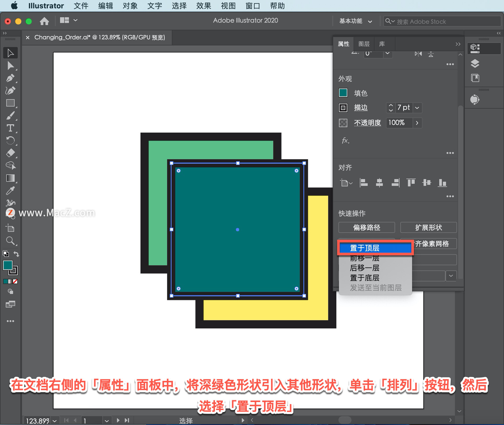Close the Changing_Order.ai document tab
This screenshot has height=425, width=504.
coord(28,38)
